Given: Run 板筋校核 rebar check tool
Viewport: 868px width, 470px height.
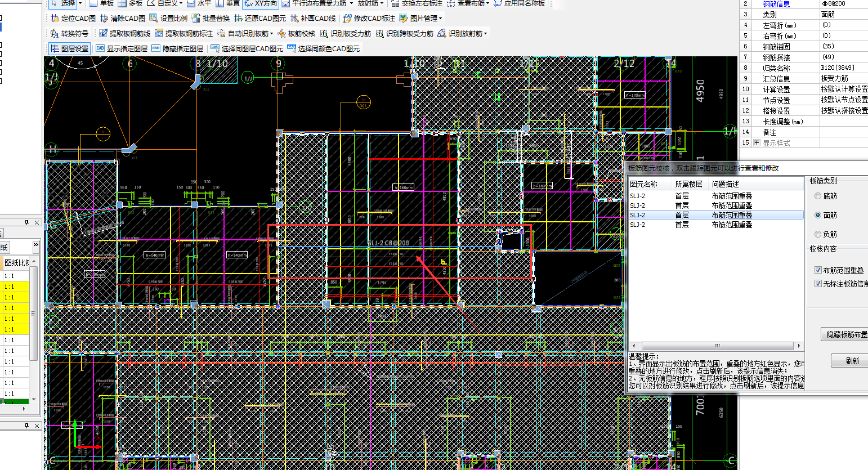Looking at the screenshot, I should pyautogui.click(x=297, y=33).
